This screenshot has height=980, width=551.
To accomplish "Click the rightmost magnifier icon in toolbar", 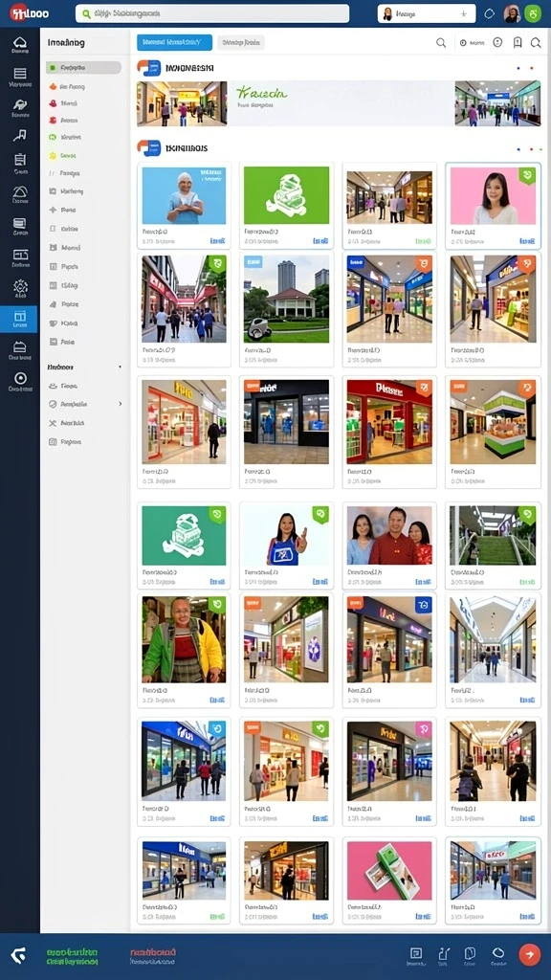I will [536, 42].
